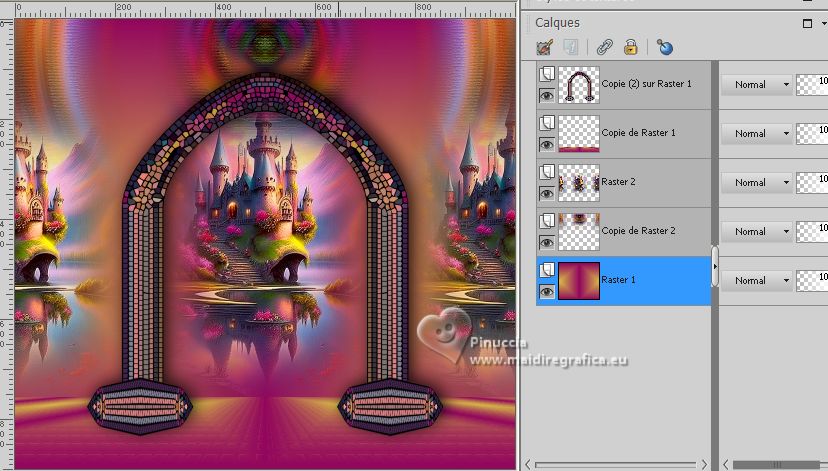
Task: Click left arrow of blend column scrollbar
Action: [726, 464]
